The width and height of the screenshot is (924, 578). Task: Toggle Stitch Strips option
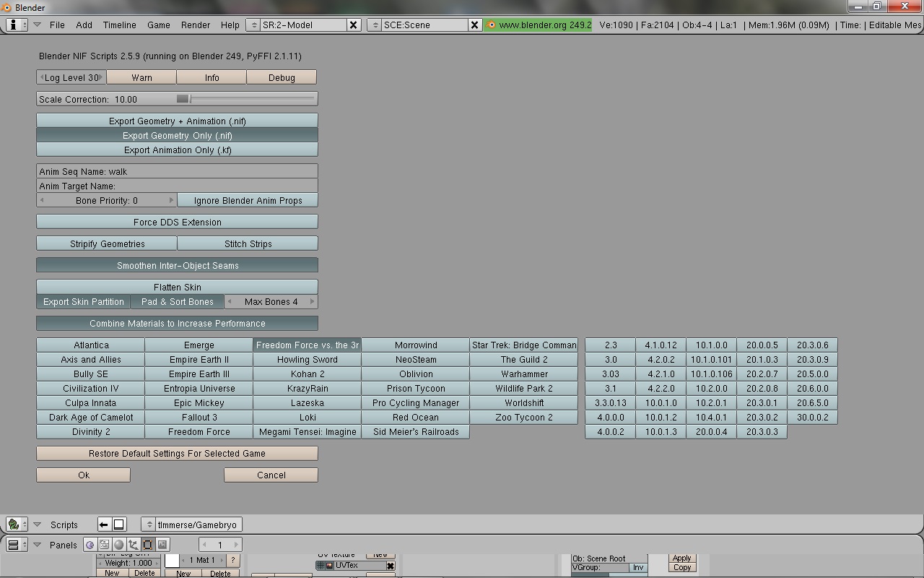pyautogui.click(x=248, y=243)
